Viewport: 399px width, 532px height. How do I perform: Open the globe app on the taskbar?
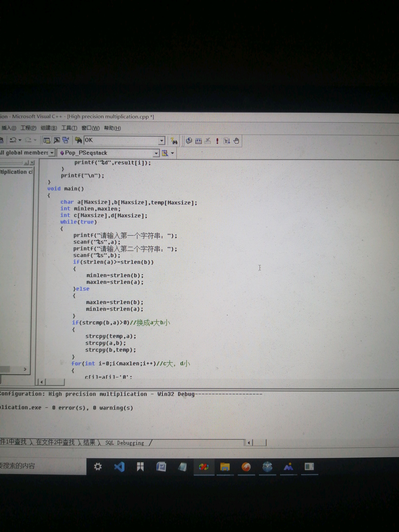(x=267, y=467)
